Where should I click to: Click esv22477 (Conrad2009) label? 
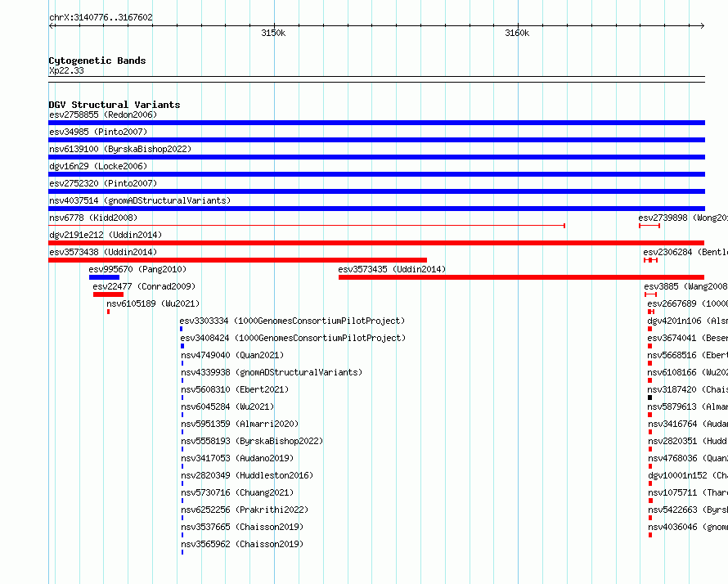pos(144,286)
